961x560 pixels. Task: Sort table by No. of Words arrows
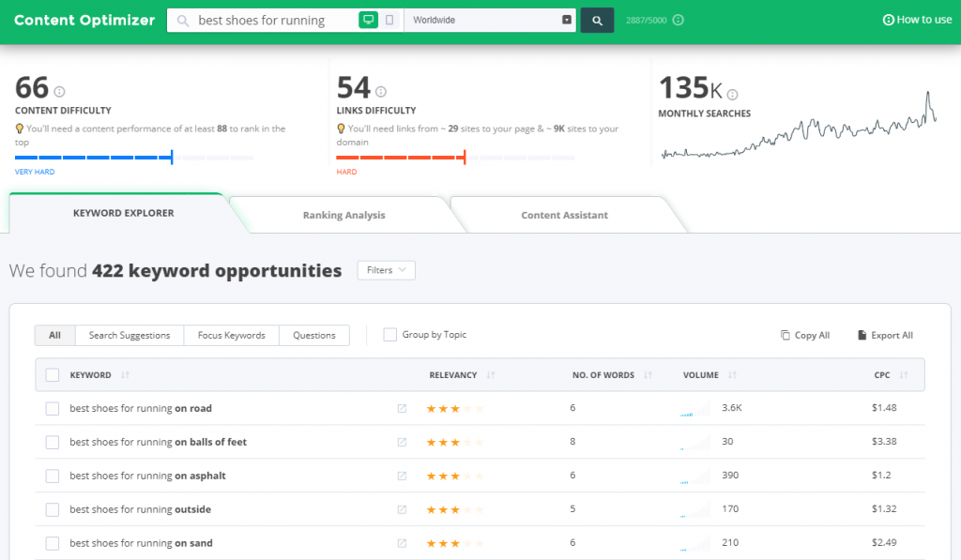coord(648,375)
